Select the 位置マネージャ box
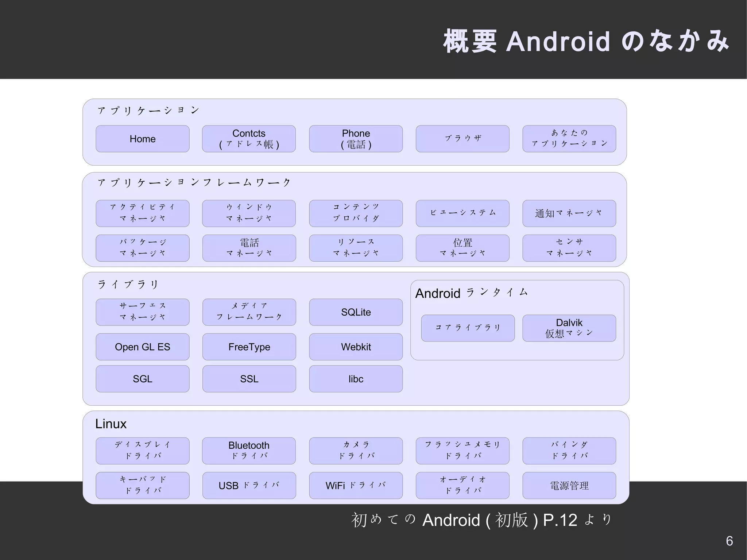Screen dimensions: 747x560 point(462,248)
